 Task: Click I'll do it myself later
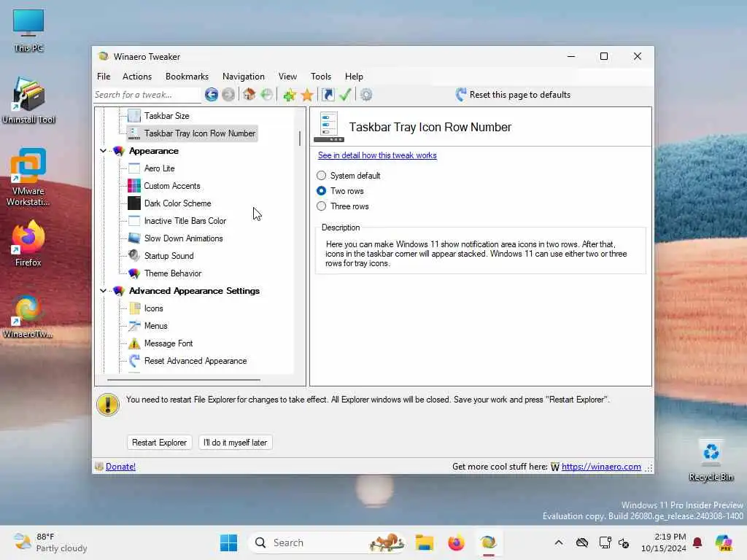[x=236, y=443]
